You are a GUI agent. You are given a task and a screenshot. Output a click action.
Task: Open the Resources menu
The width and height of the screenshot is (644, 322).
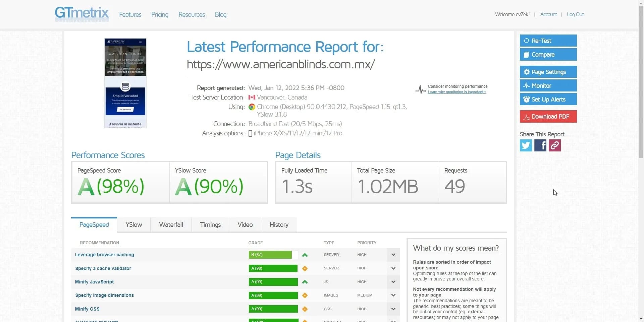(192, 14)
